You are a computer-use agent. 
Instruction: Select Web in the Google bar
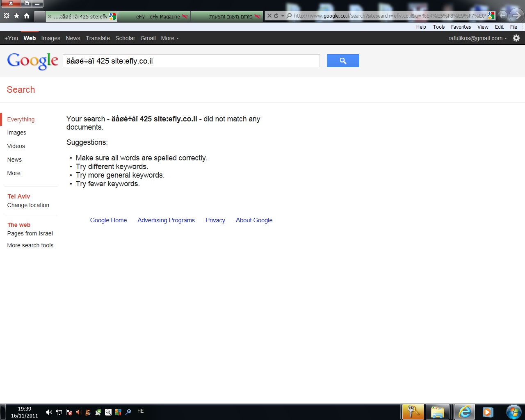coord(30,38)
